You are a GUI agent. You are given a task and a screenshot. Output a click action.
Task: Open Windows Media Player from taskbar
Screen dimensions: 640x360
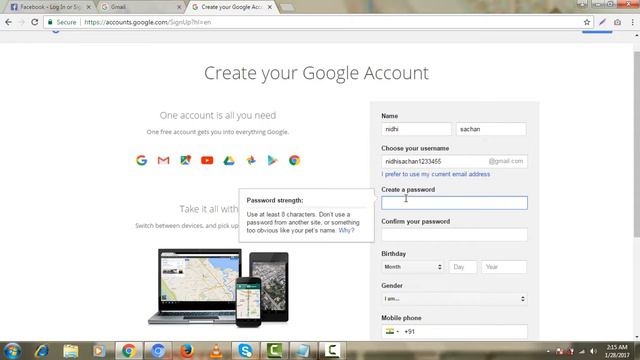tap(99, 351)
